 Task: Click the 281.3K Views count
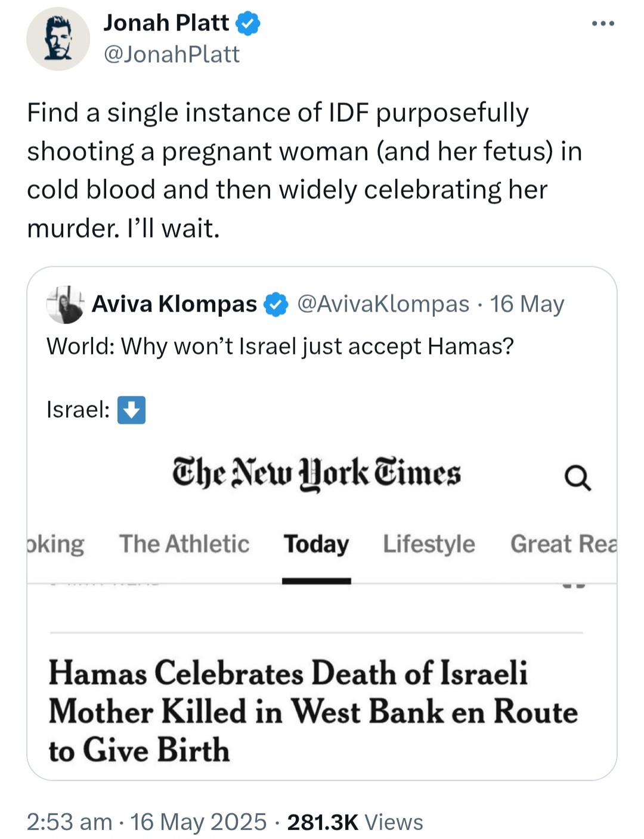point(355,822)
